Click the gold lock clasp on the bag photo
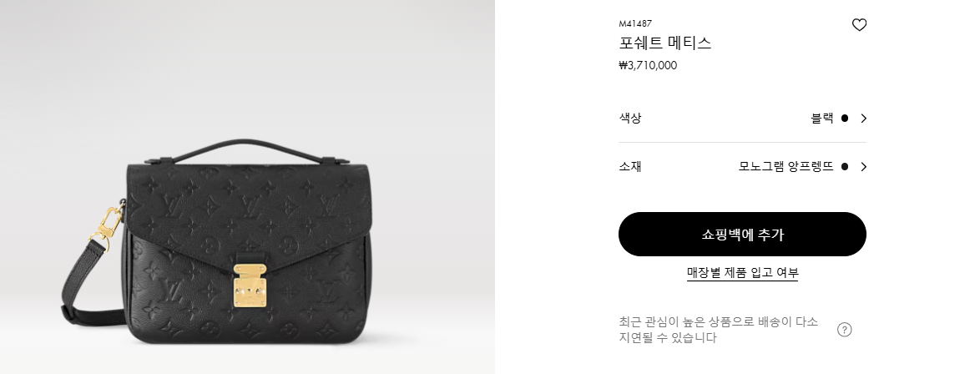Screen dimensions: 980x374 click(250, 286)
